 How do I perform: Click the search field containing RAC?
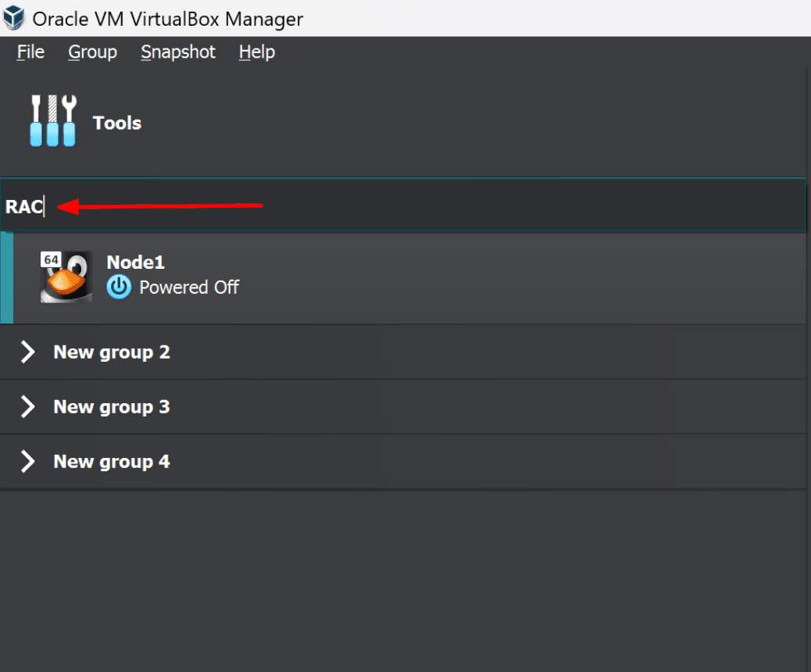point(313,206)
